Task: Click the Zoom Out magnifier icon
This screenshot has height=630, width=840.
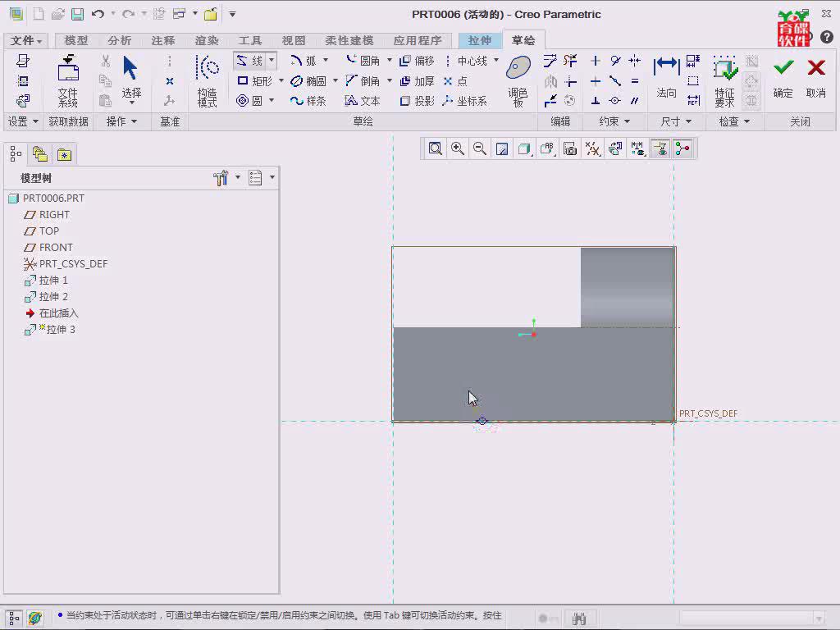Action: tap(480, 148)
